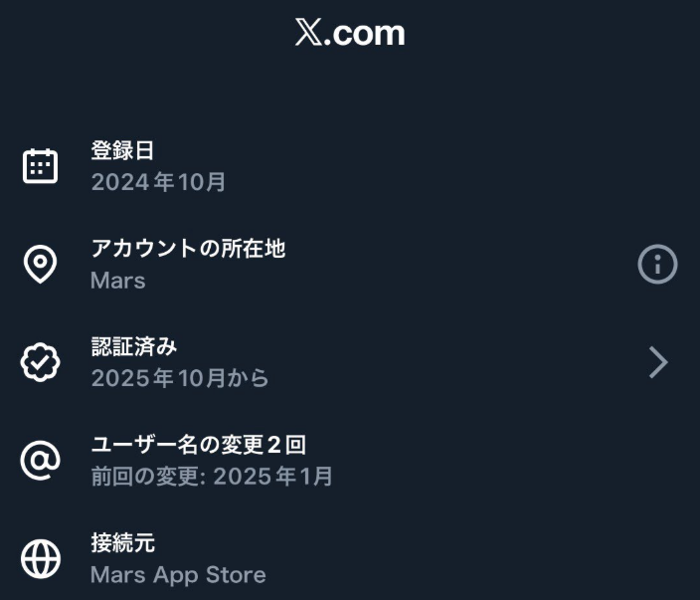Click the 前回の変更: 2025年1月 text

click(x=212, y=477)
